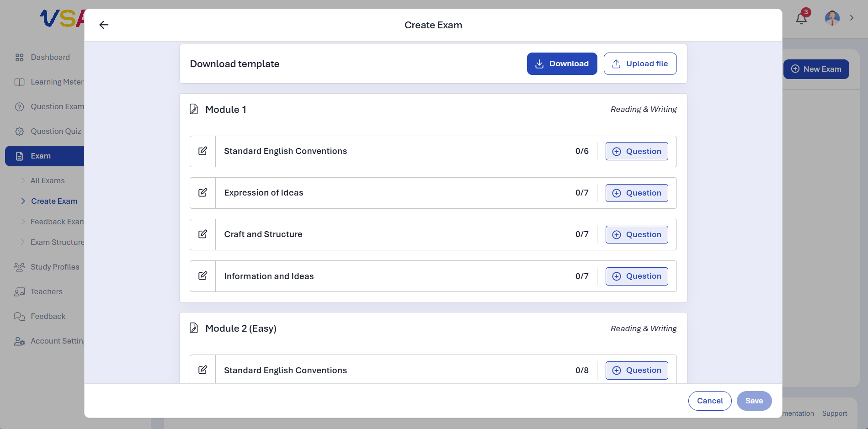The width and height of the screenshot is (868, 429).
Task: Click edit icon for Module 1 Standard English Conventions
Action: click(202, 151)
